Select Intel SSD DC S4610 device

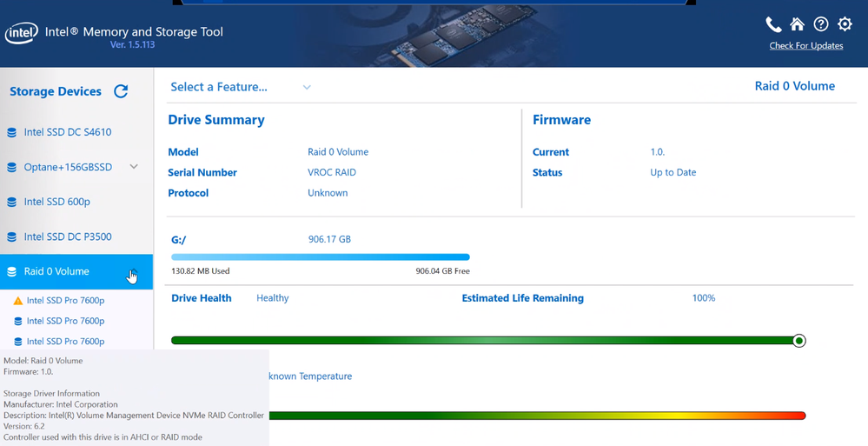click(76, 132)
